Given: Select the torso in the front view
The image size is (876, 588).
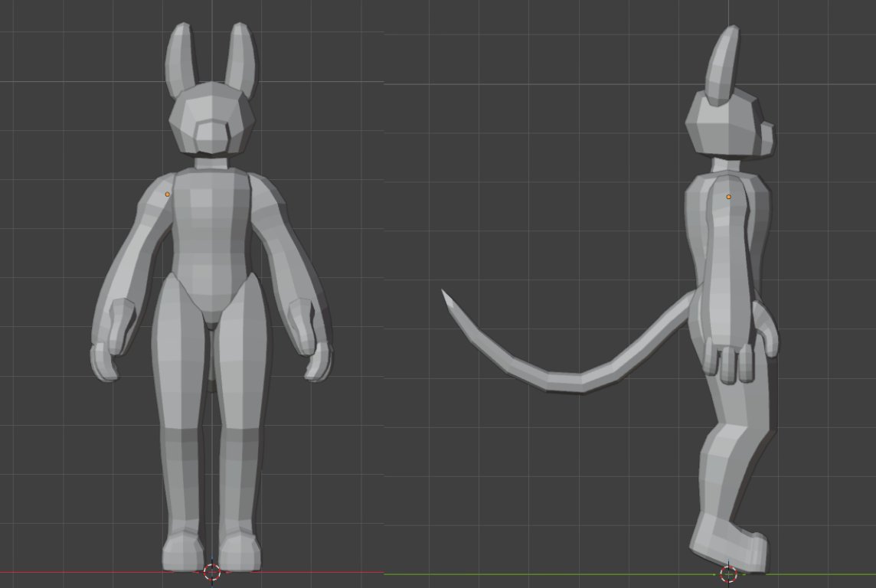Looking at the screenshot, I should click(x=211, y=244).
